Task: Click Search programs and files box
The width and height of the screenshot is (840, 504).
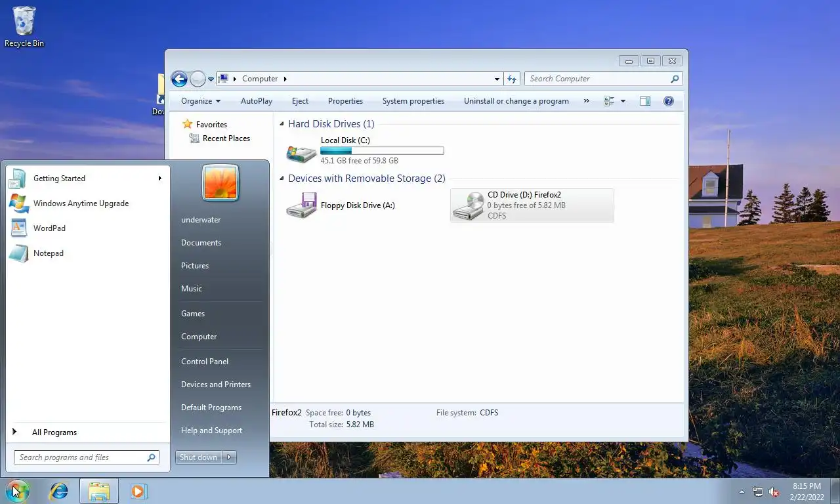Action: (x=86, y=457)
